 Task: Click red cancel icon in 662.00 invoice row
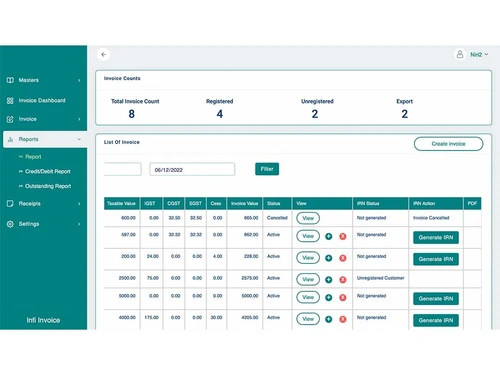point(343,236)
